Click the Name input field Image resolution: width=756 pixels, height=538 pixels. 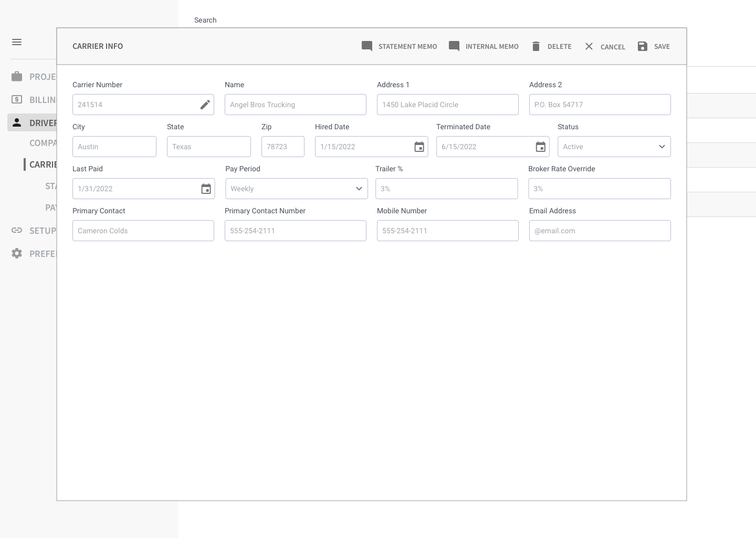click(x=296, y=105)
